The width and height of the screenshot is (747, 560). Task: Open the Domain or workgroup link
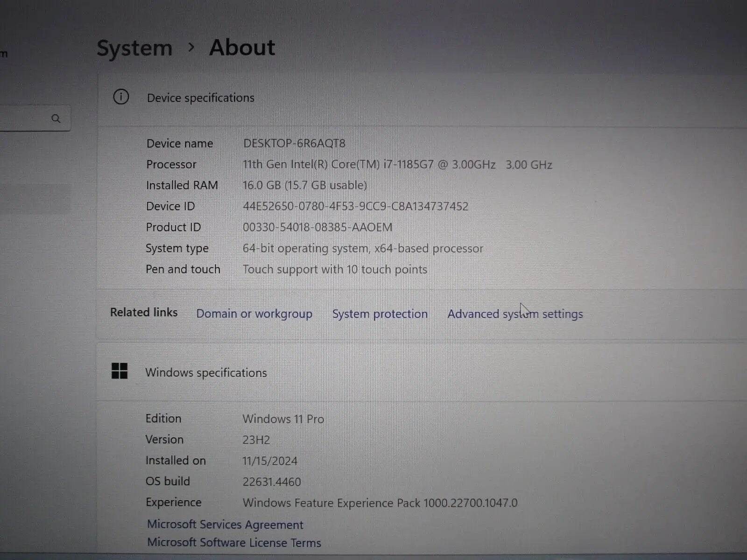click(254, 314)
